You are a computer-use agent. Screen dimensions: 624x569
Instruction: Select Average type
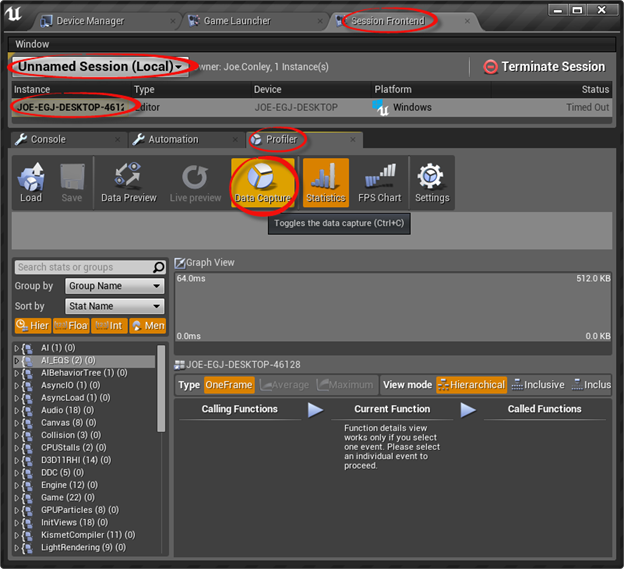tap(285, 385)
